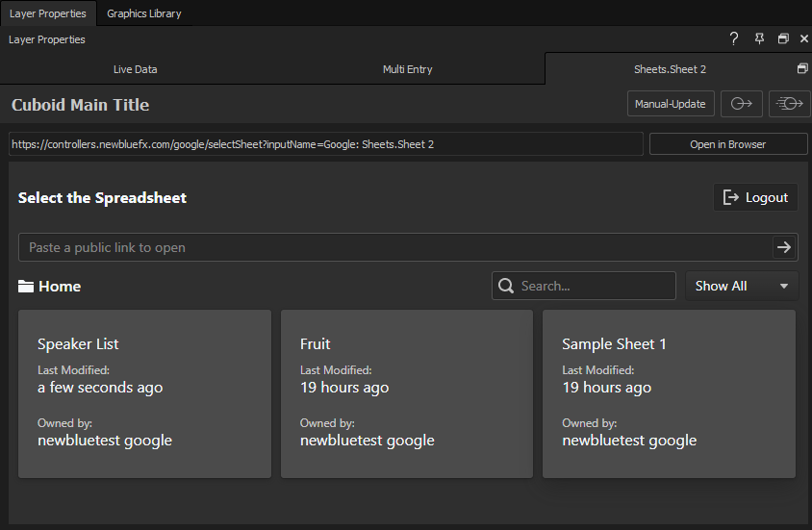
Task: Click the Home folder icon
Action: click(26, 287)
